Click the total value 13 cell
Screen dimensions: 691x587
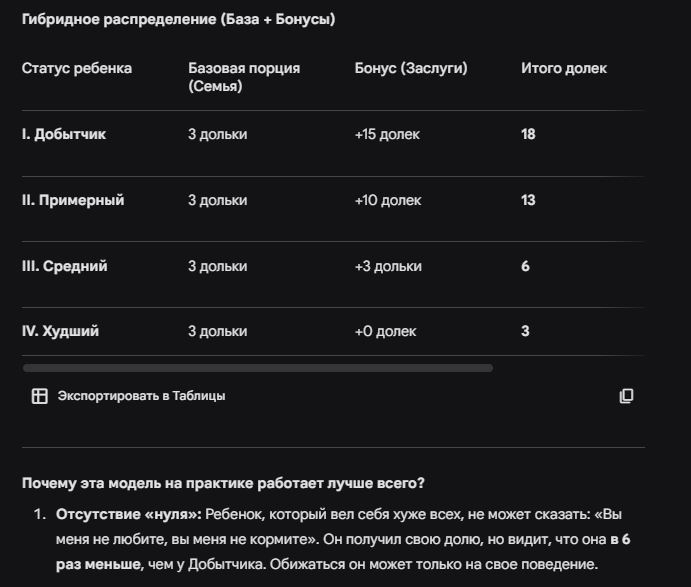click(x=528, y=200)
